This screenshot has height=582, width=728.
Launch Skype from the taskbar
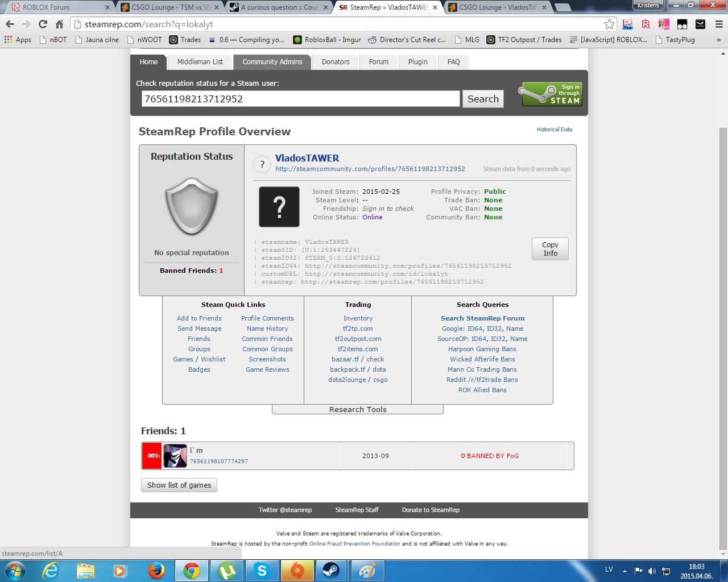pyautogui.click(x=262, y=570)
